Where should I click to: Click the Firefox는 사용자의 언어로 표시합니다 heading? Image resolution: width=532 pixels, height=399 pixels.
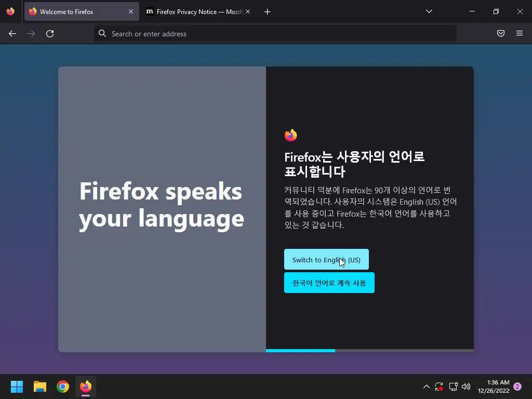[354, 164]
